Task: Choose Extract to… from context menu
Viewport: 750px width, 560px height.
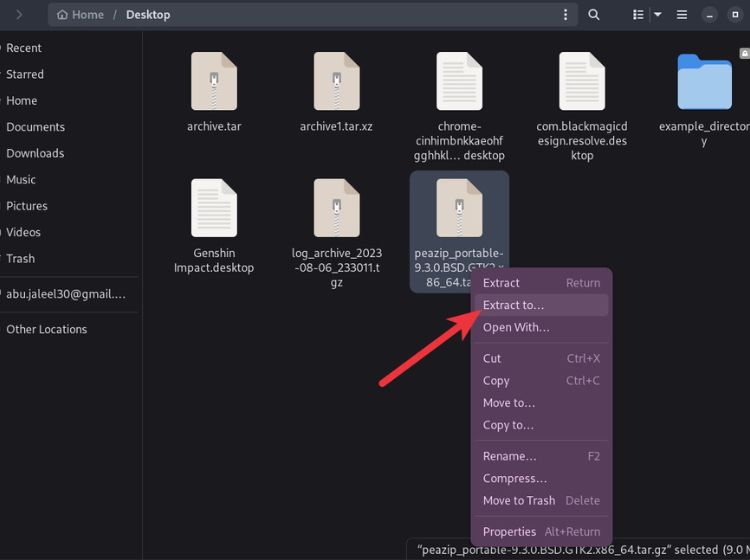Action: click(x=513, y=305)
